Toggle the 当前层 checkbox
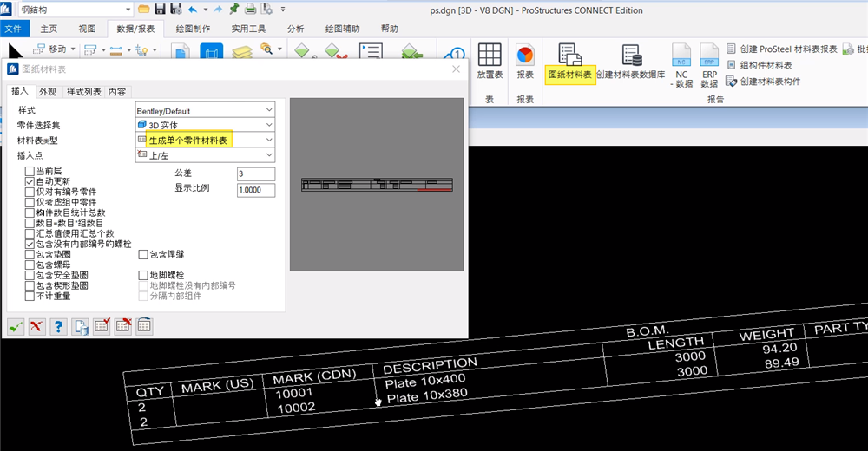Viewport: 868px width, 451px height. tap(30, 171)
